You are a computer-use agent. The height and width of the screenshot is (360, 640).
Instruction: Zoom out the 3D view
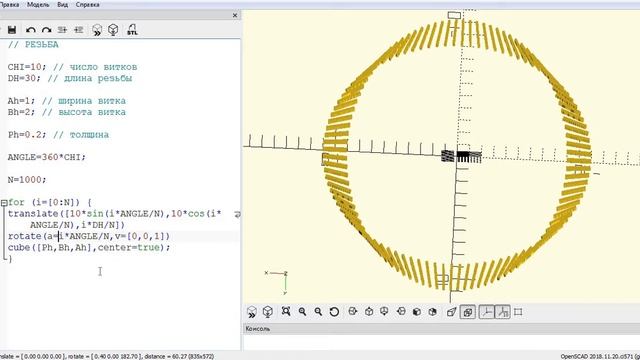[x=318, y=312]
